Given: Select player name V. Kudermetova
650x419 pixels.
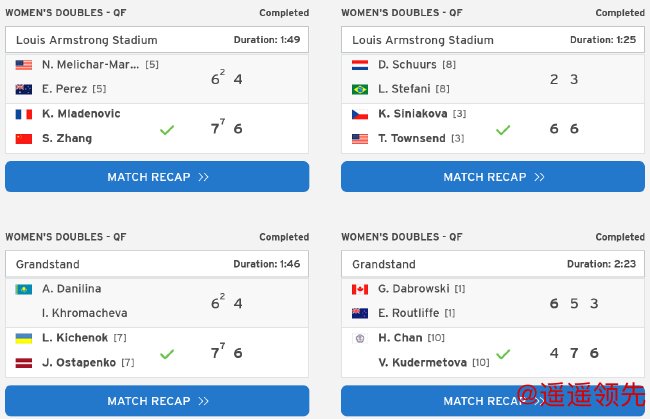Looking at the screenshot, I should pos(422,363).
